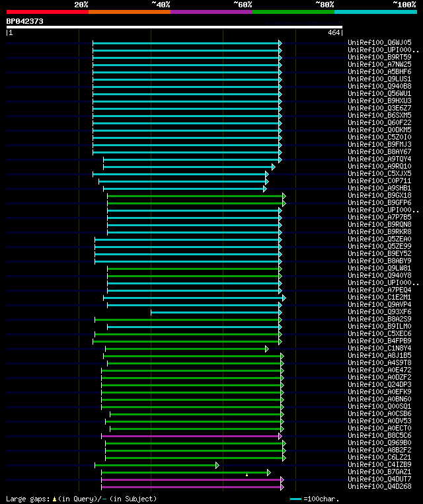The width and height of the screenshot is (423, 504).
Task: Click the UniRef100_Q0DKM5 label
Action: click(379, 130)
